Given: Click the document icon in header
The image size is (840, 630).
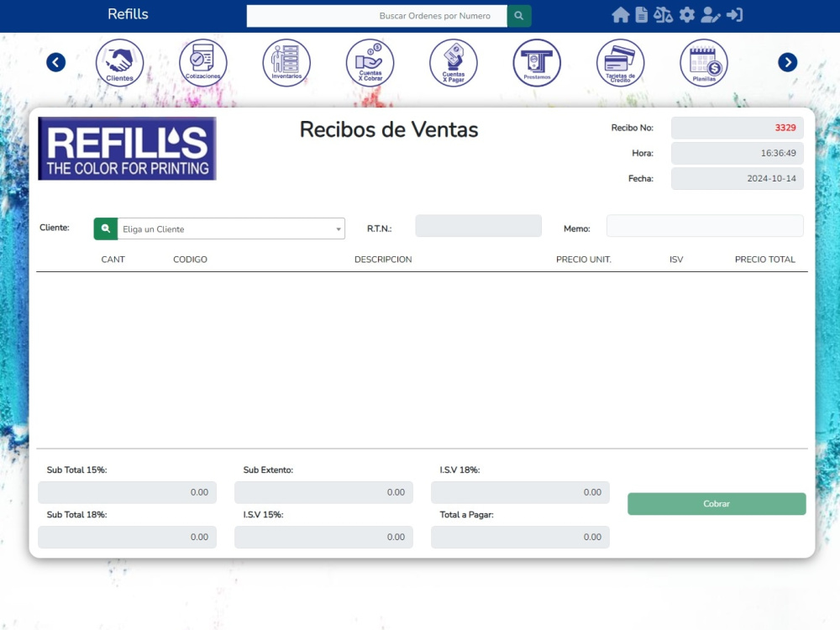Looking at the screenshot, I should (x=641, y=15).
